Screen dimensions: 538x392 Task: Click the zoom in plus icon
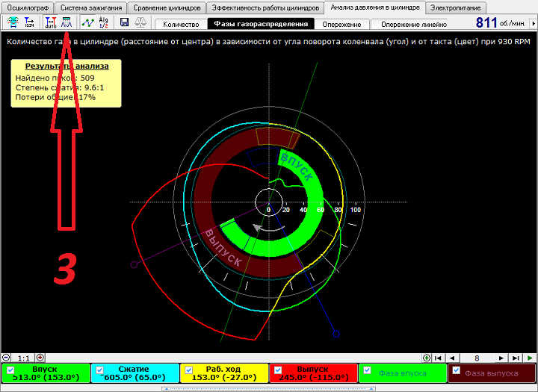40,358
